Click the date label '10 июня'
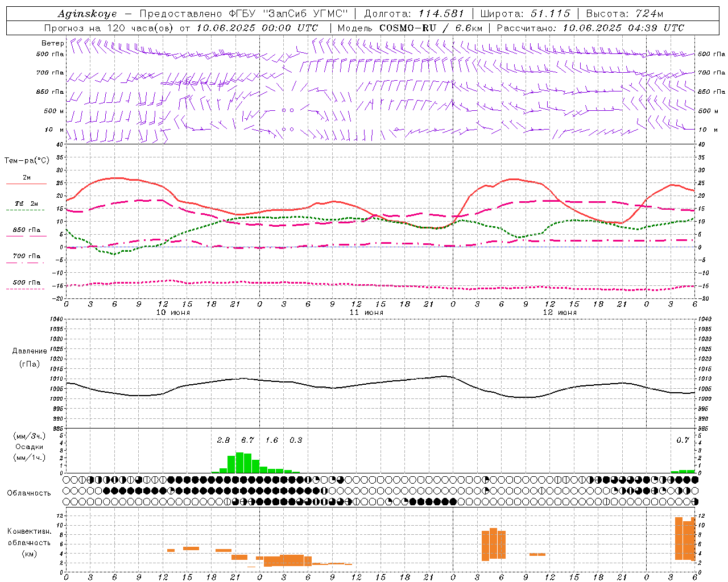Screen dimensions: 728x582 [x=173, y=313]
